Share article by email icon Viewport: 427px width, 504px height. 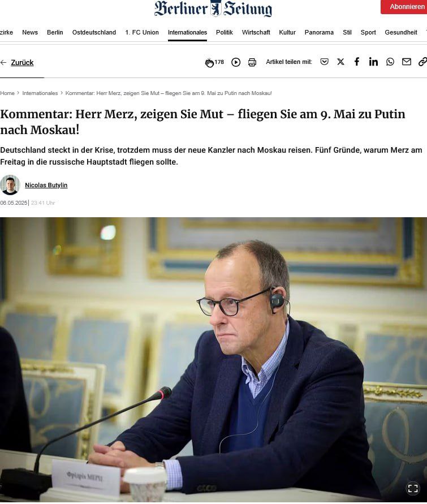407,62
